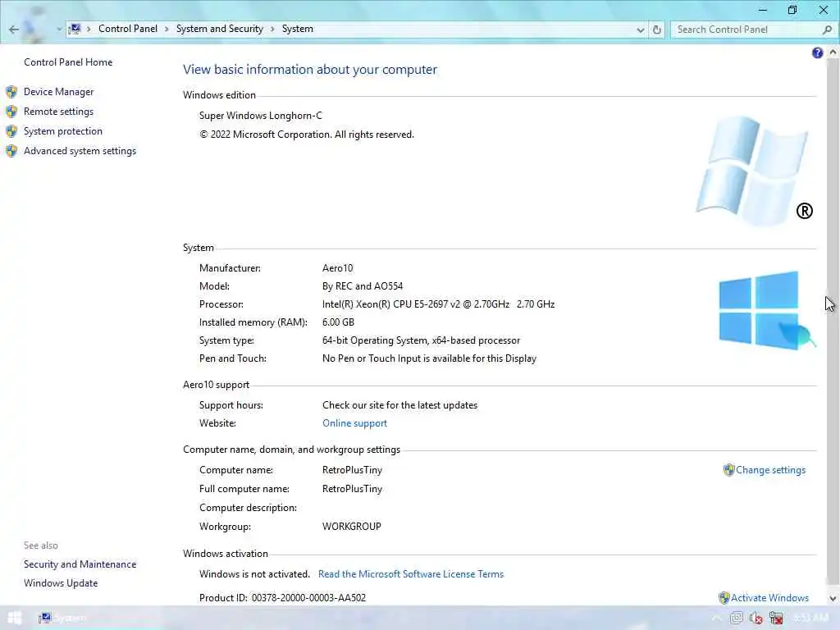Screen dimensions: 840x630
Task: Click the Windows logo image with registered mark
Action: click(x=755, y=171)
